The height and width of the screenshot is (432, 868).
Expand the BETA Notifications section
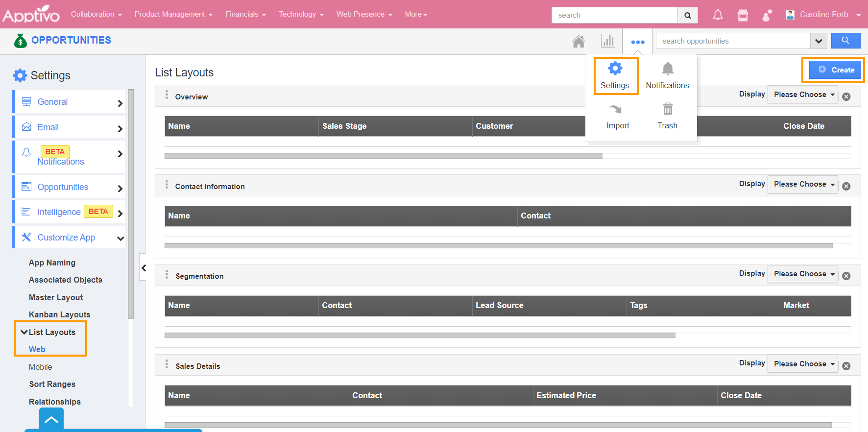click(x=69, y=157)
